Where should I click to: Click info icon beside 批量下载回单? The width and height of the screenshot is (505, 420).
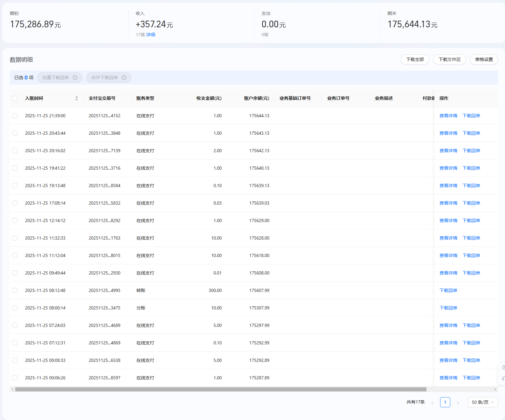coord(75,78)
